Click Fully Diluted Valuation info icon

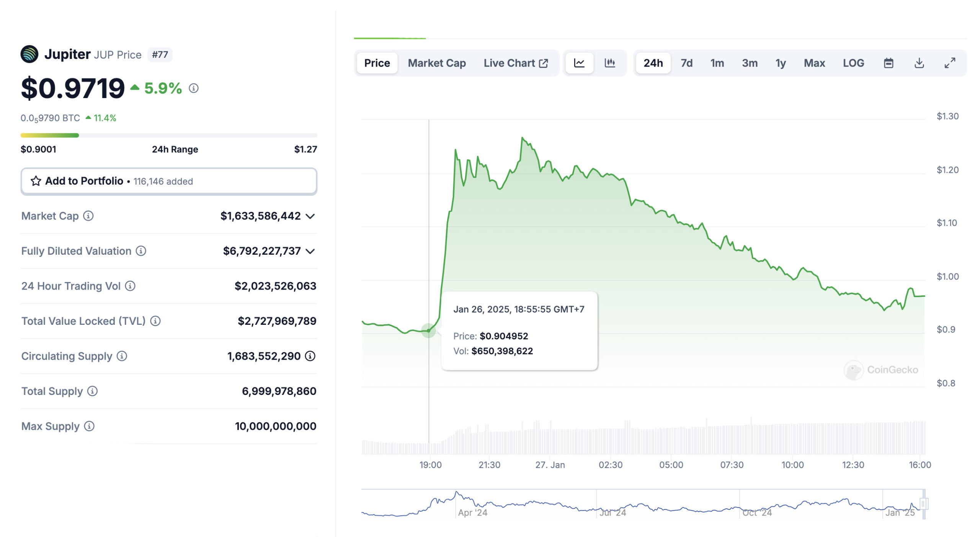(141, 251)
